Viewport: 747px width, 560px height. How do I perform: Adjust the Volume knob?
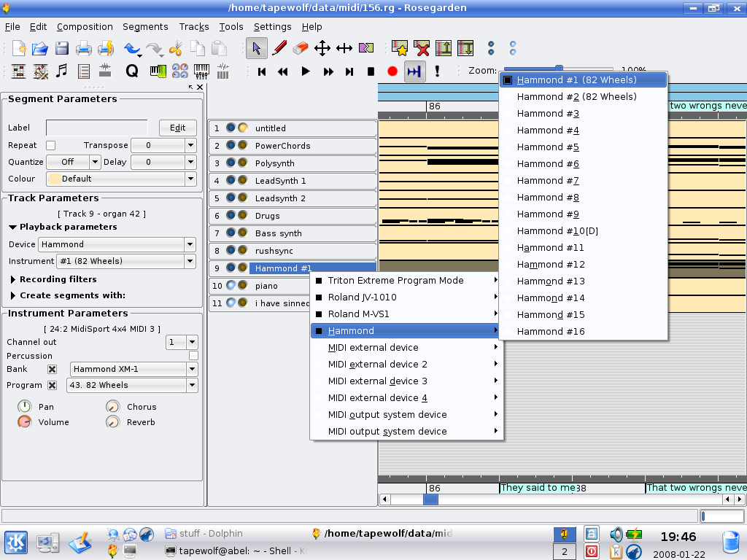click(24, 422)
